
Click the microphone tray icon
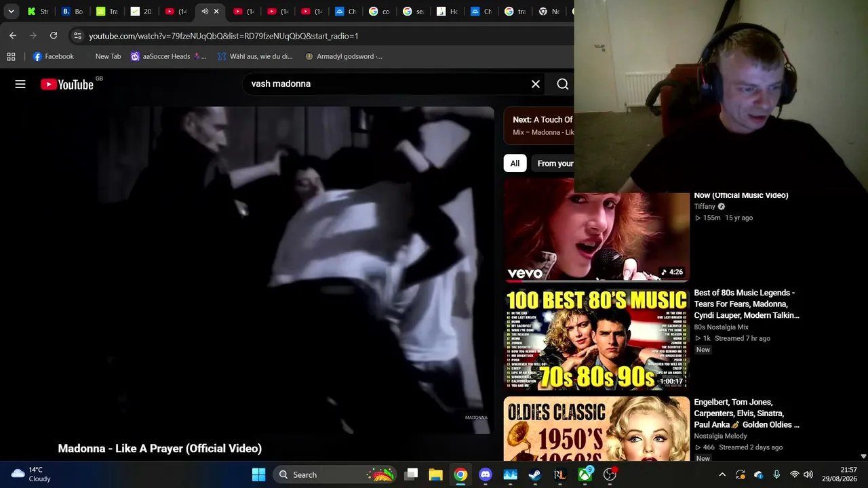point(776,474)
